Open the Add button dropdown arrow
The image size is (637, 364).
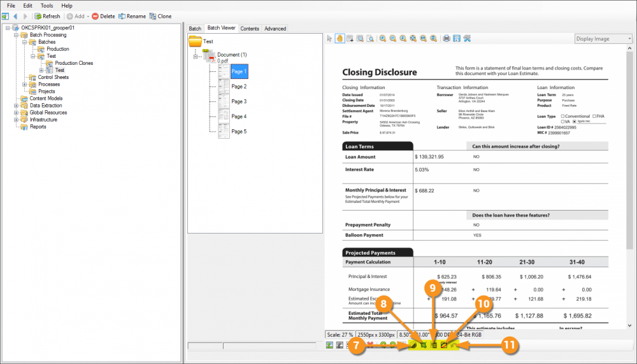pos(88,17)
